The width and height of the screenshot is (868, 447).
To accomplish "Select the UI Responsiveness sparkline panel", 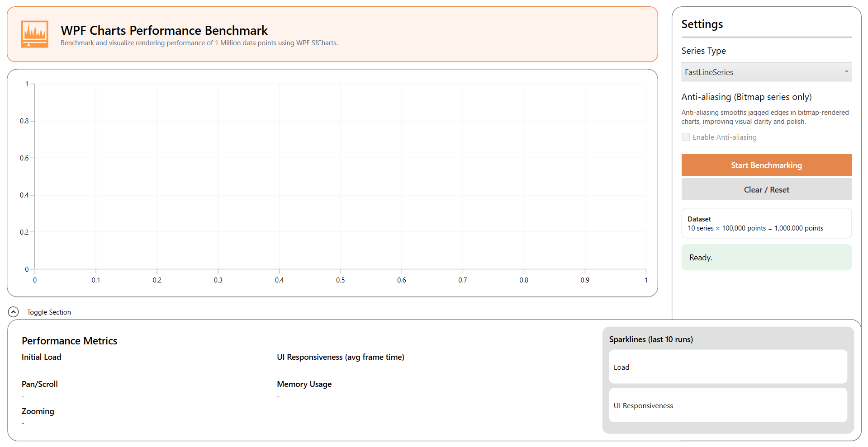I will [x=727, y=405].
